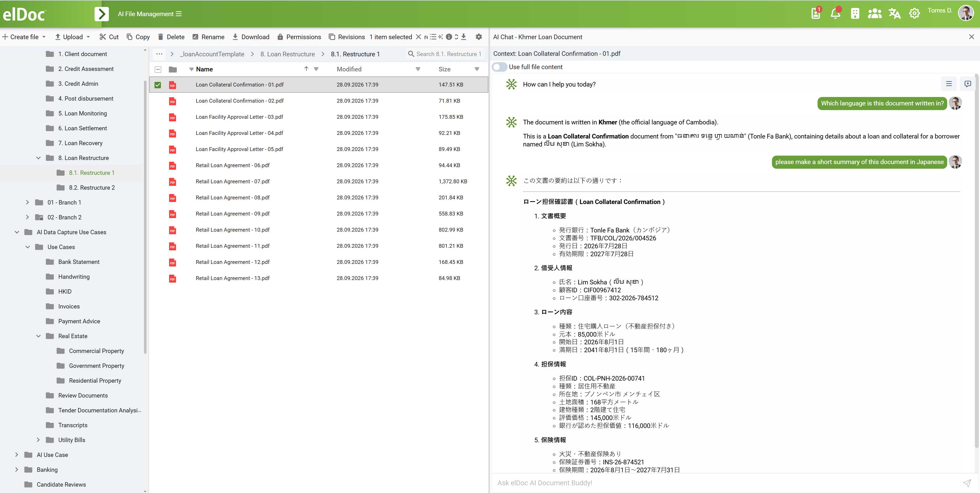Viewport: 980px width, 493px height.
Task: Clear the selection with X next to '1 item selected'
Action: pyautogui.click(x=418, y=37)
